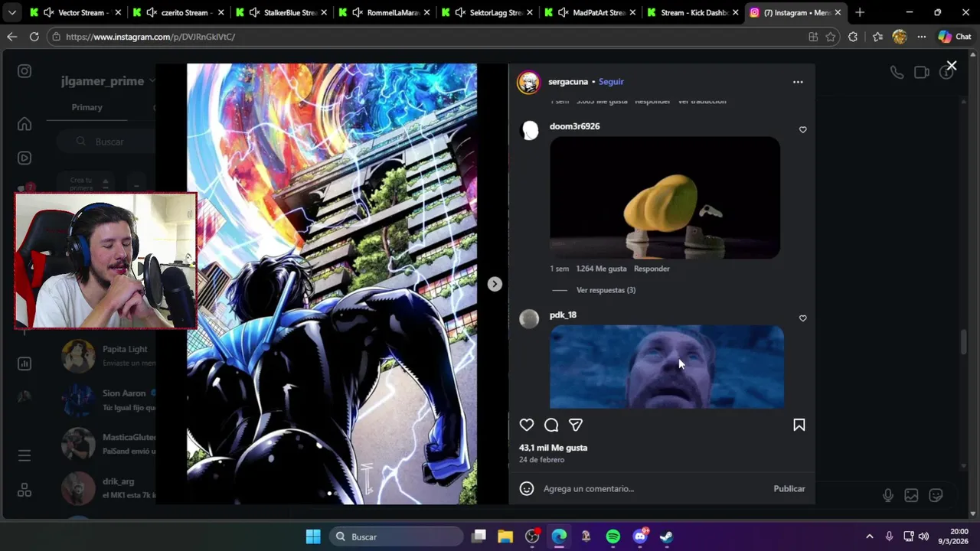Screen dimensions: 980x551
Task: Open new browser tab plus button
Action: click(860, 12)
